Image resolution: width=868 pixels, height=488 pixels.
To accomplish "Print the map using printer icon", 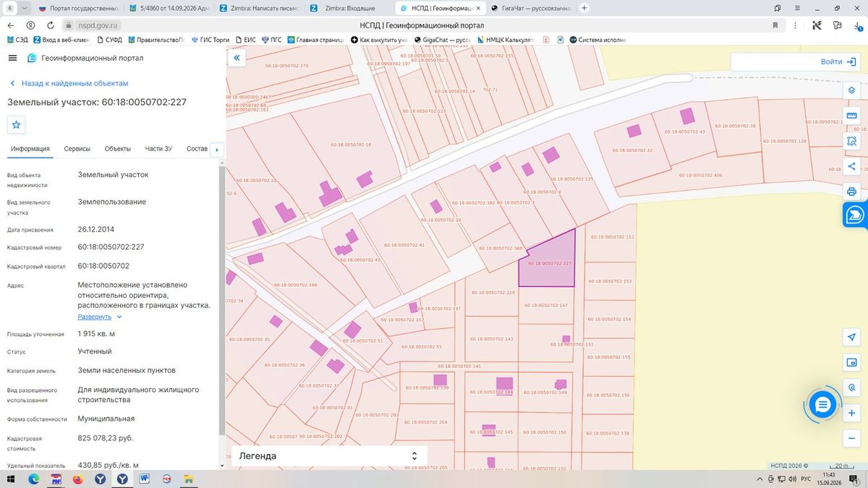I will coord(851,192).
